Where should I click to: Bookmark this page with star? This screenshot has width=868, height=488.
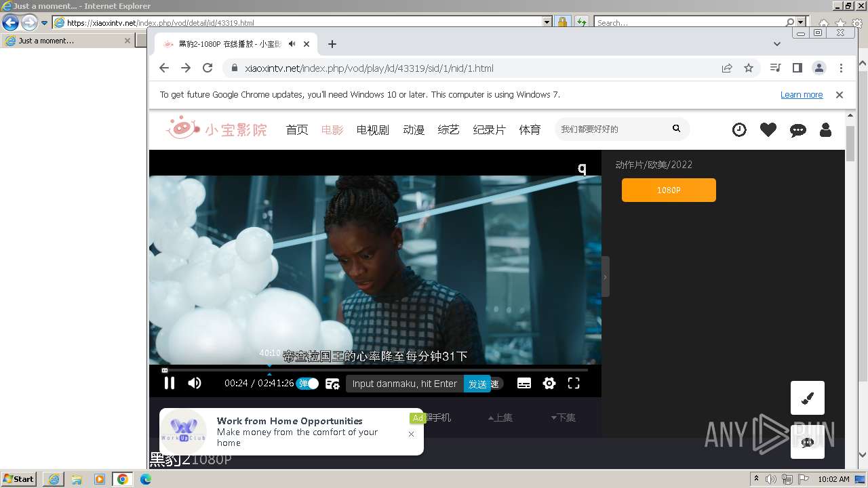[x=749, y=68]
